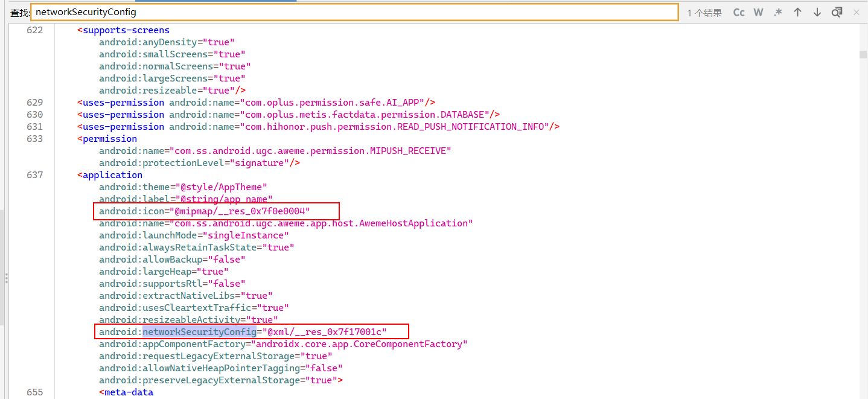
Task: Jump to previous match with up arrow
Action: pos(797,12)
